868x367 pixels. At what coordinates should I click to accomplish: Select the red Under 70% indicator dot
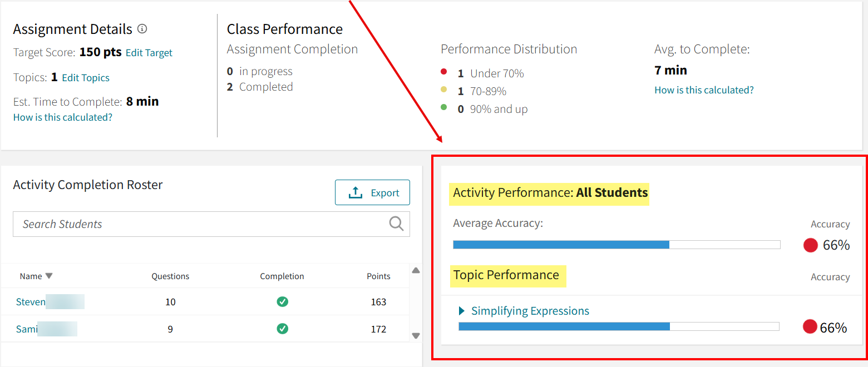pyautogui.click(x=443, y=72)
